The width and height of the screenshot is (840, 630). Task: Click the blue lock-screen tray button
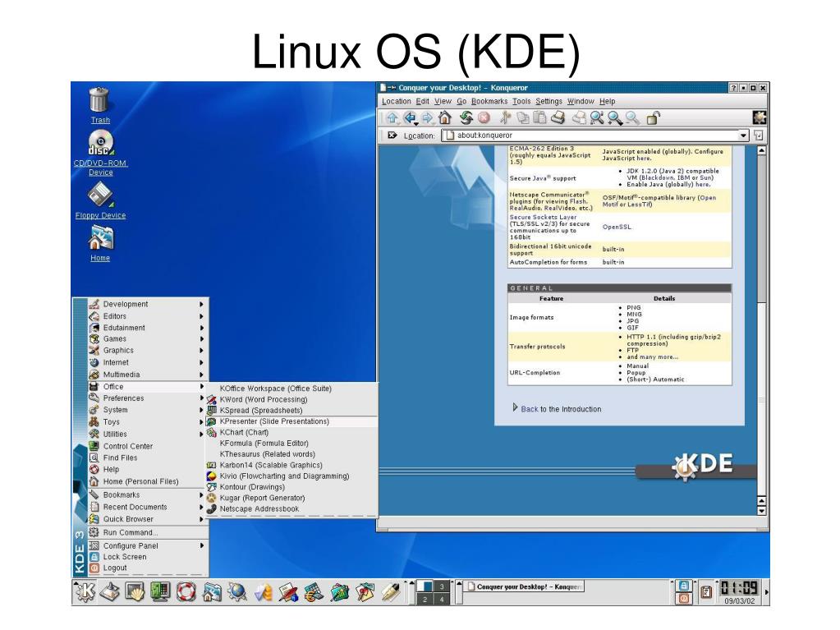tap(683, 586)
